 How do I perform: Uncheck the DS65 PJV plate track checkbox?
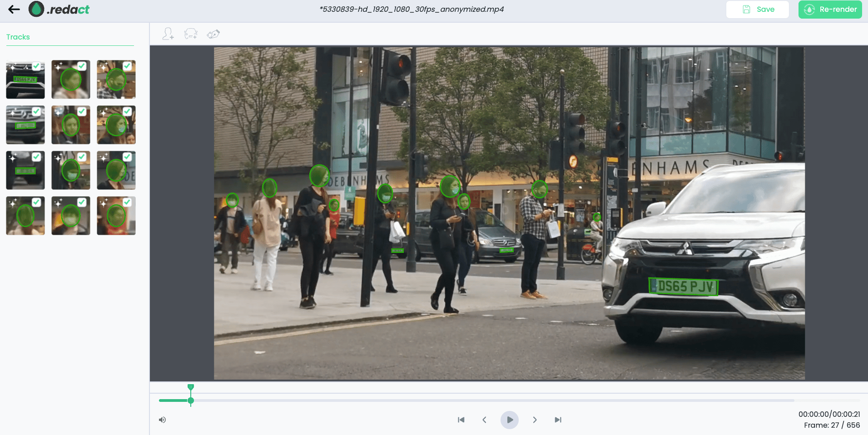[x=36, y=66]
